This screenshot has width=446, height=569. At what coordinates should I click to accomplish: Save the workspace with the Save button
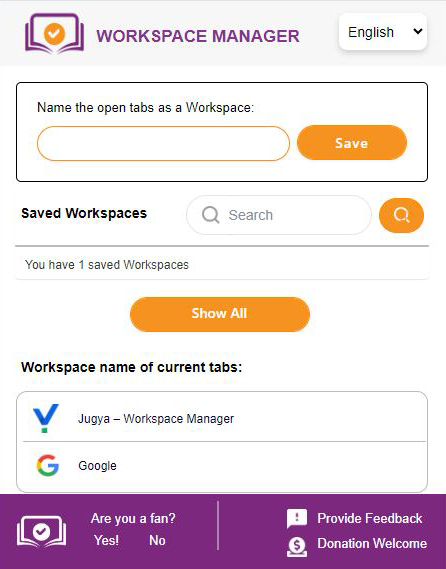click(x=352, y=143)
